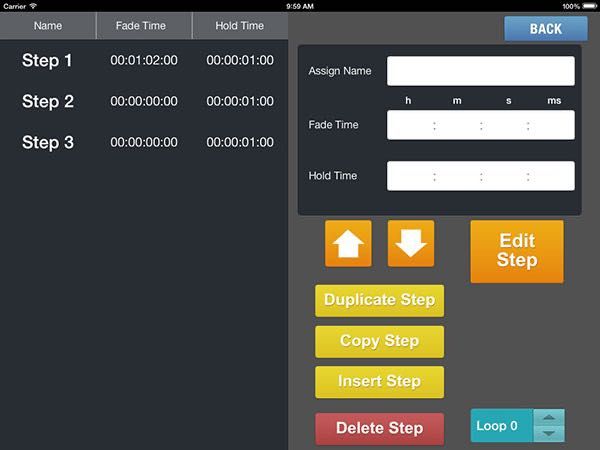Select the Step 2 row
Viewport: 600px width, 450px height.
144,101
